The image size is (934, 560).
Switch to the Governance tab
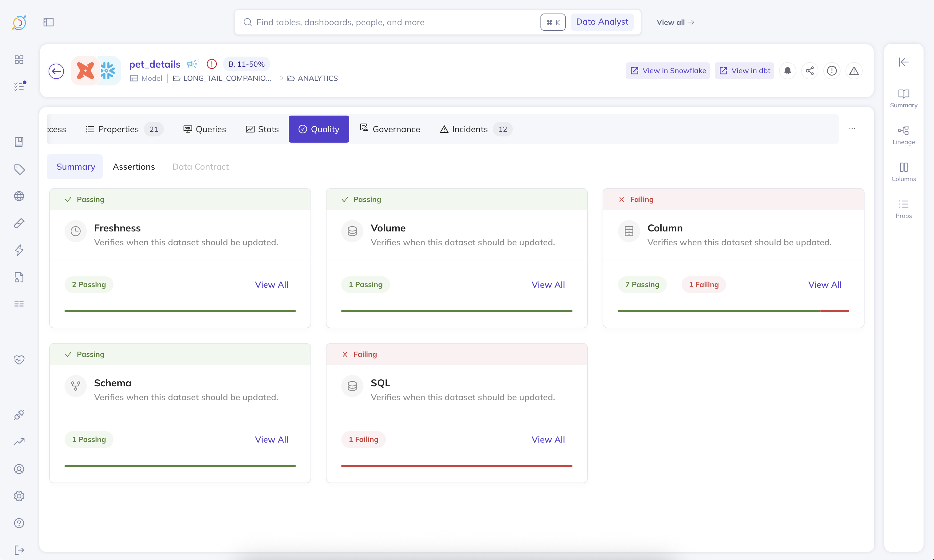point(390,129)
